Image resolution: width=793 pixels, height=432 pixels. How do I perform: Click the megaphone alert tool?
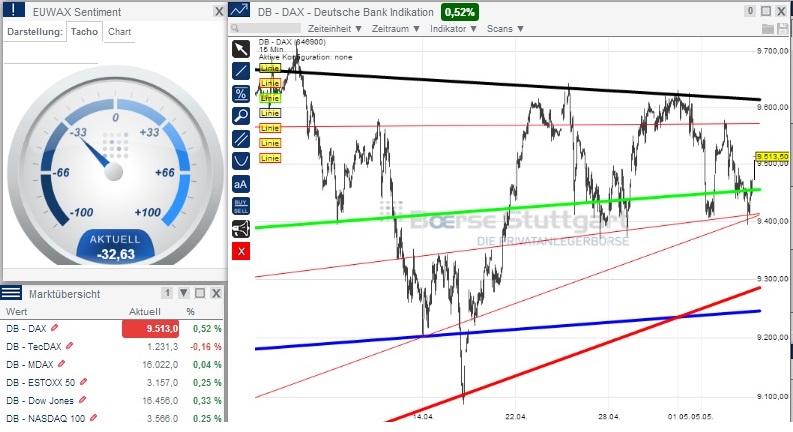point(241,229)
